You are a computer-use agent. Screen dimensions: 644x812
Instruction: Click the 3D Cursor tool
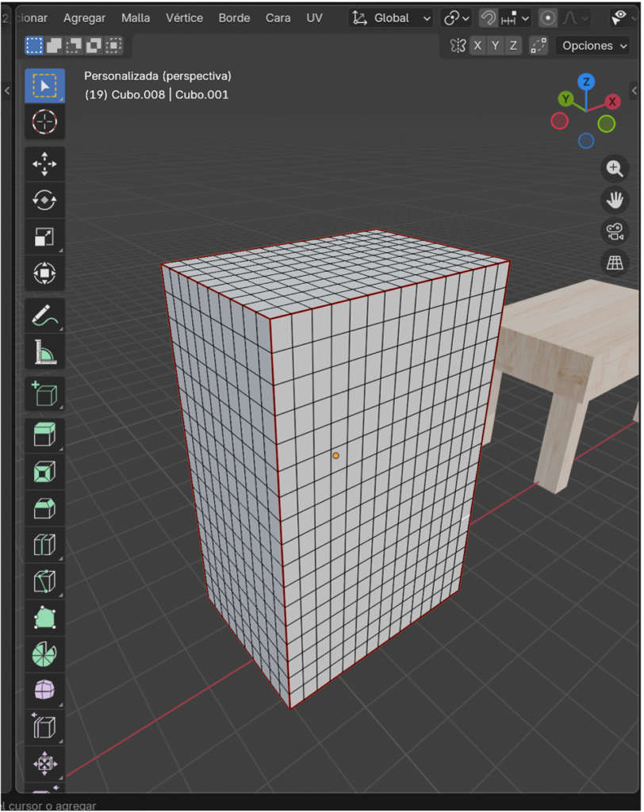44,122
